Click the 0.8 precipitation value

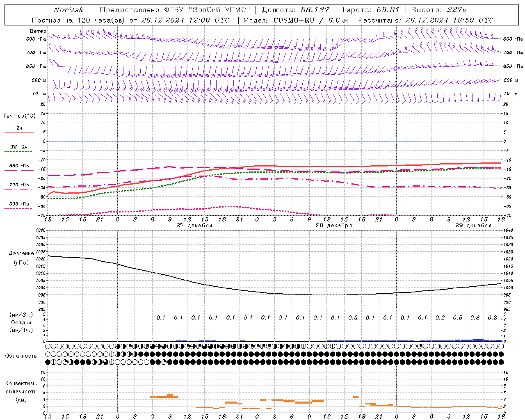pyautogui.click(x=475, y=317)
